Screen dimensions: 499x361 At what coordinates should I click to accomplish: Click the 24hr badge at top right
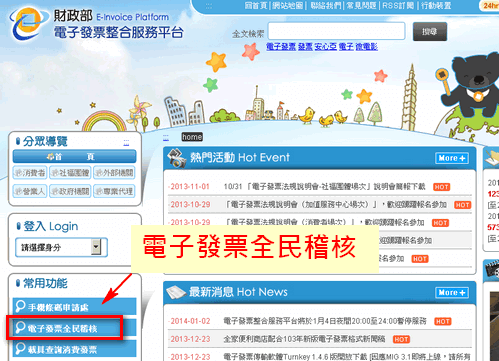coord(490,6)
